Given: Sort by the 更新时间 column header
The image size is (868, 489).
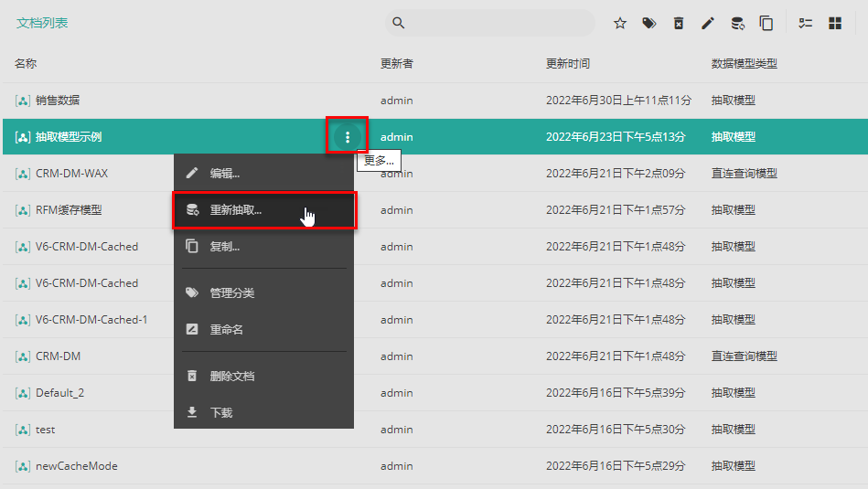Looking at the screenshot, I should tap(568, 64).
